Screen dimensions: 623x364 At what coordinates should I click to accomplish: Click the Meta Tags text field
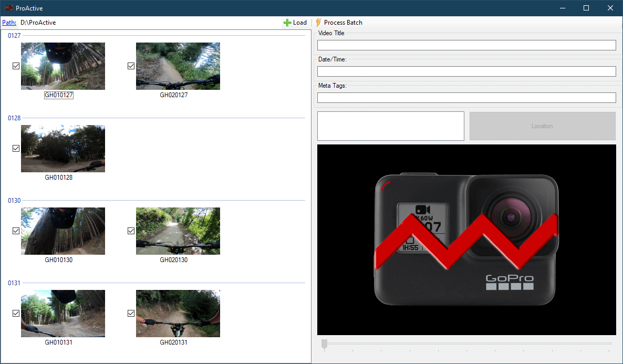pos(466,98)
